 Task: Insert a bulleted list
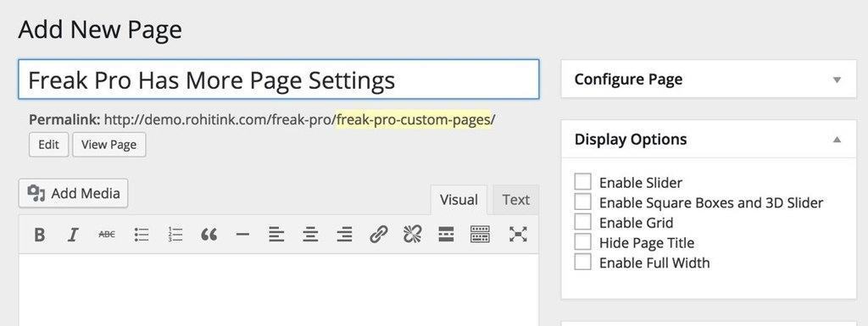click(x=142, y=235)
